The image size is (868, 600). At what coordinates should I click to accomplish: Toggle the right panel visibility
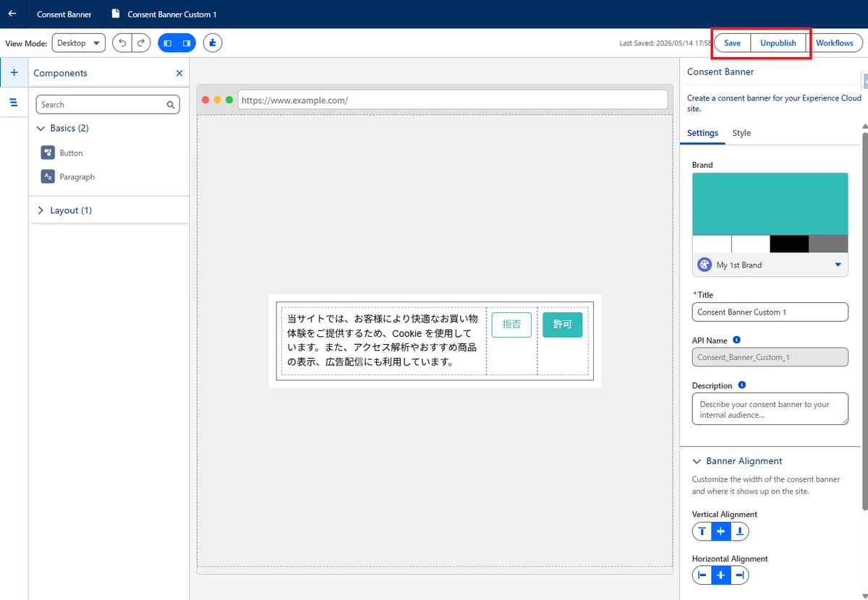point(187,43)
